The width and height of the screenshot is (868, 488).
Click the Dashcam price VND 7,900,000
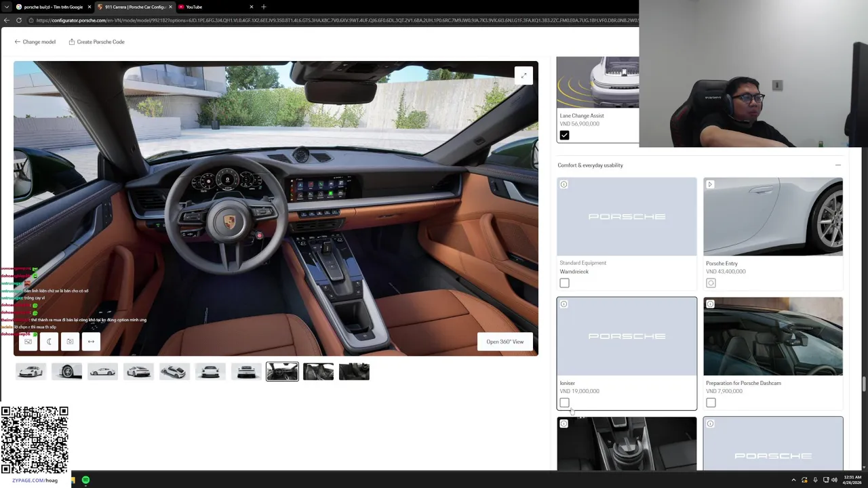pyautogui.click(x=724, y=391)
